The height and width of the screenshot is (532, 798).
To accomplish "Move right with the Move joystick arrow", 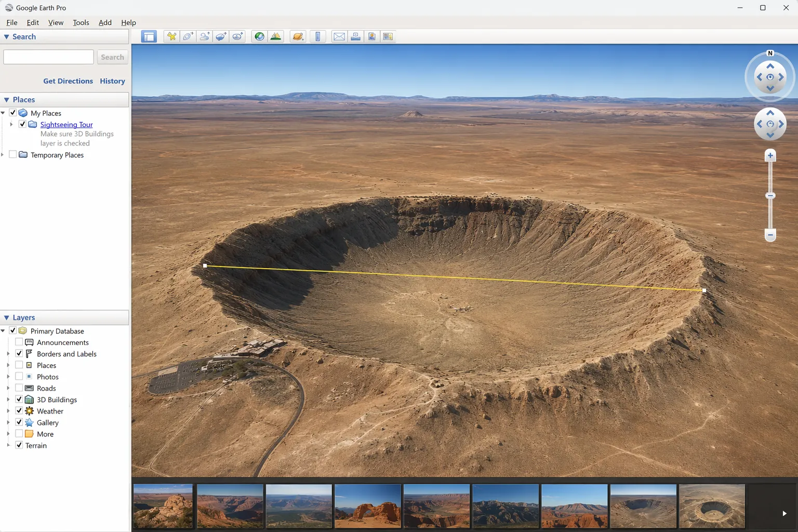I will (x=781, y=124).
